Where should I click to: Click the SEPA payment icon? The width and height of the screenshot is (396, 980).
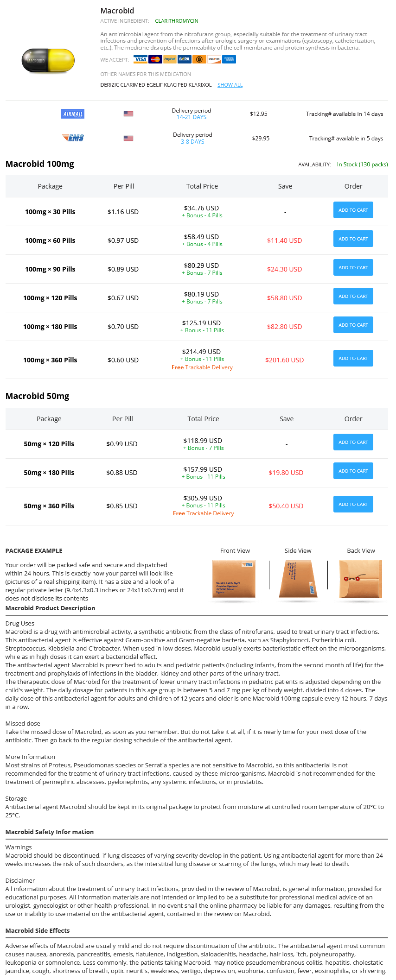pos(185,59)
